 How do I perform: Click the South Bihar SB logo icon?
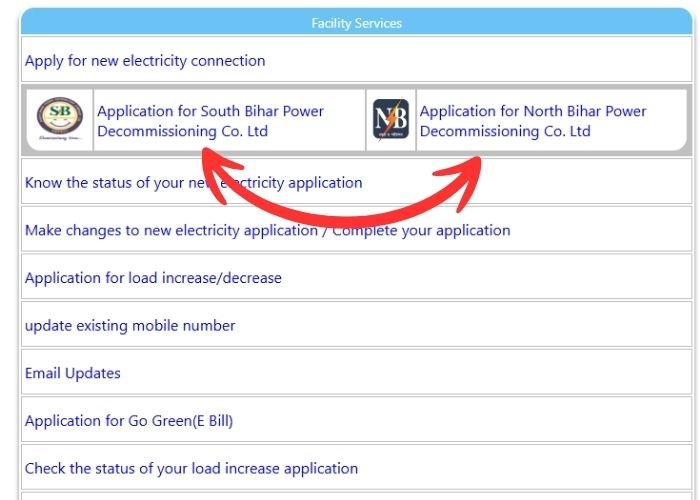coord(60,119)
